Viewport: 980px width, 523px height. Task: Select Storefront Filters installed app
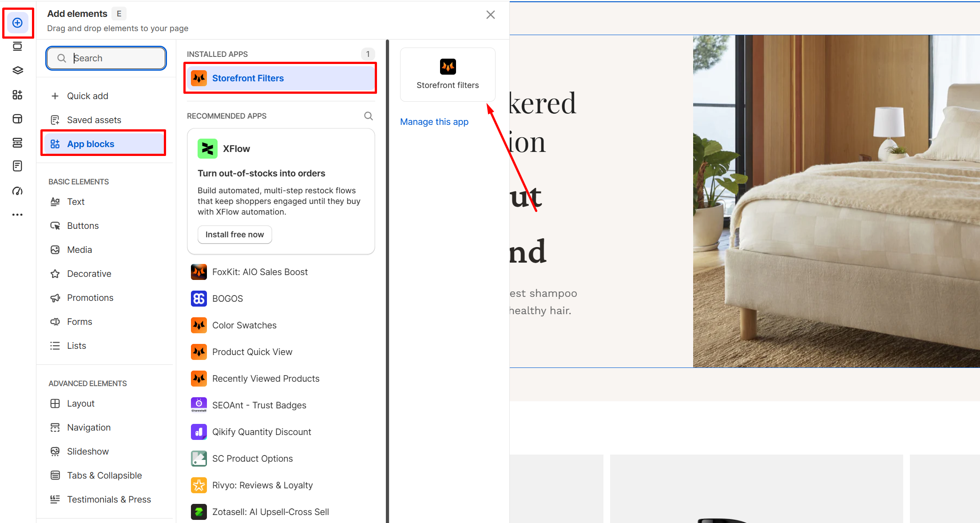281,78
